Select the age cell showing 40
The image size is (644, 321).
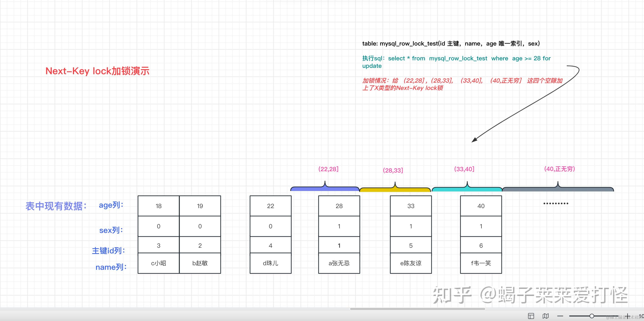click(x=480, y=206)
